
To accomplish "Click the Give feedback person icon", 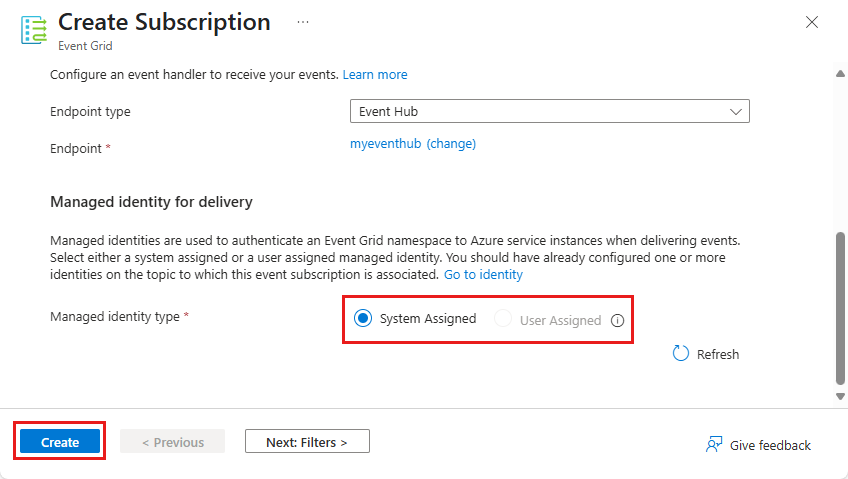I will pos(714,444).
